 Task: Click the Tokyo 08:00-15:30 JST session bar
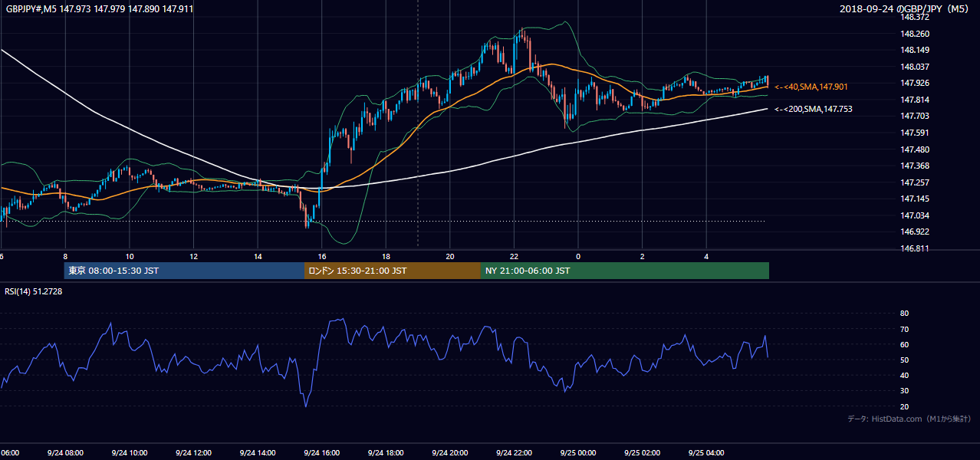click(184, 271)
